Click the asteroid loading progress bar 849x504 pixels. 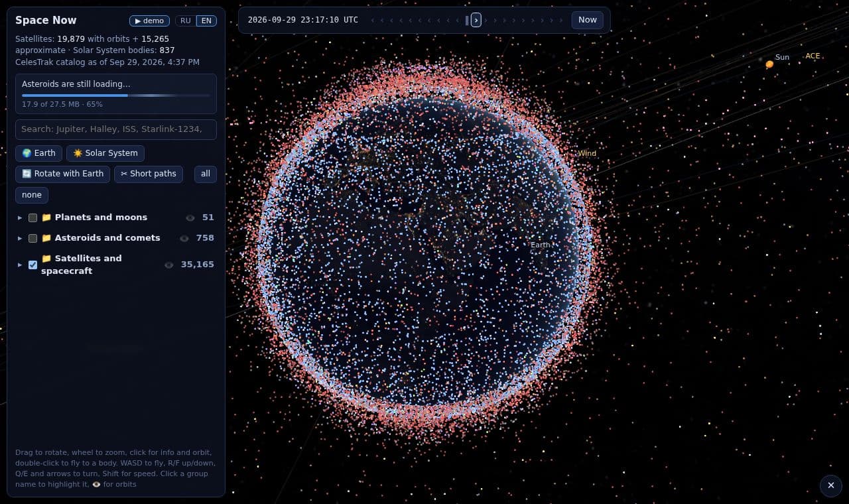116,95
